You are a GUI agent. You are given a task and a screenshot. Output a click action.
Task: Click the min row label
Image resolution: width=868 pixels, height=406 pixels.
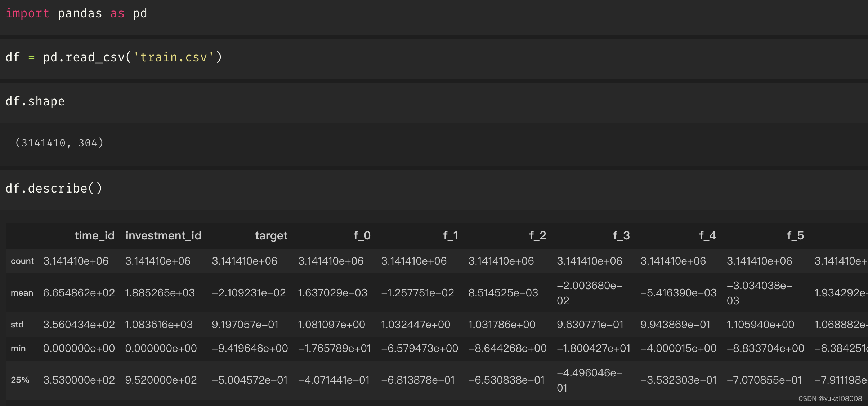[18, 348]
